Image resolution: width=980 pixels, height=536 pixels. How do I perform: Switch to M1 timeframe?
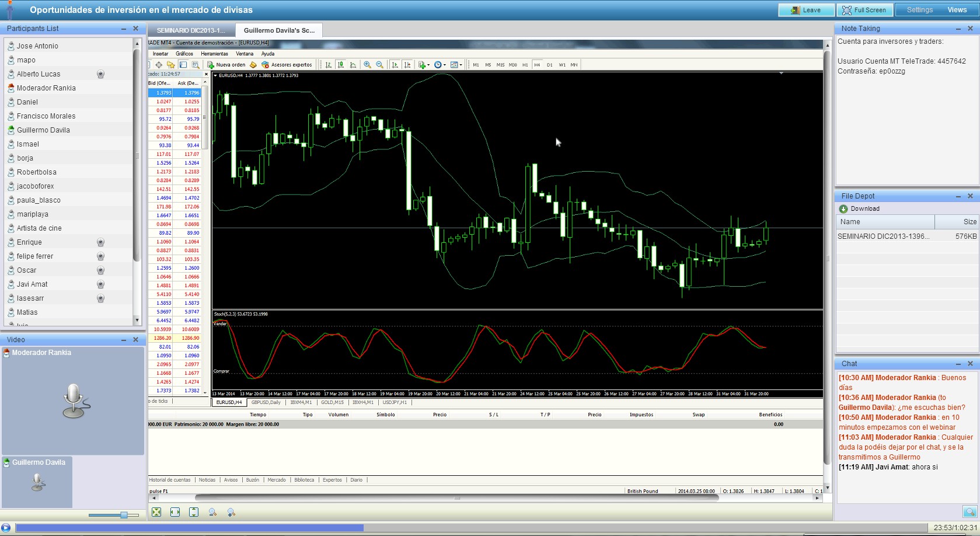coord(476,65)
